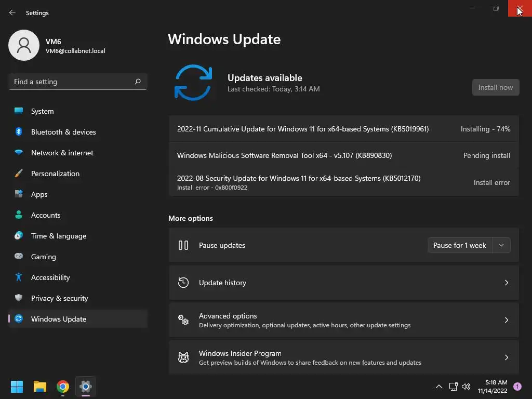Open Accounts settings
Screen dimensions: 532x399
pyautogui.click(x=78, y=215)
